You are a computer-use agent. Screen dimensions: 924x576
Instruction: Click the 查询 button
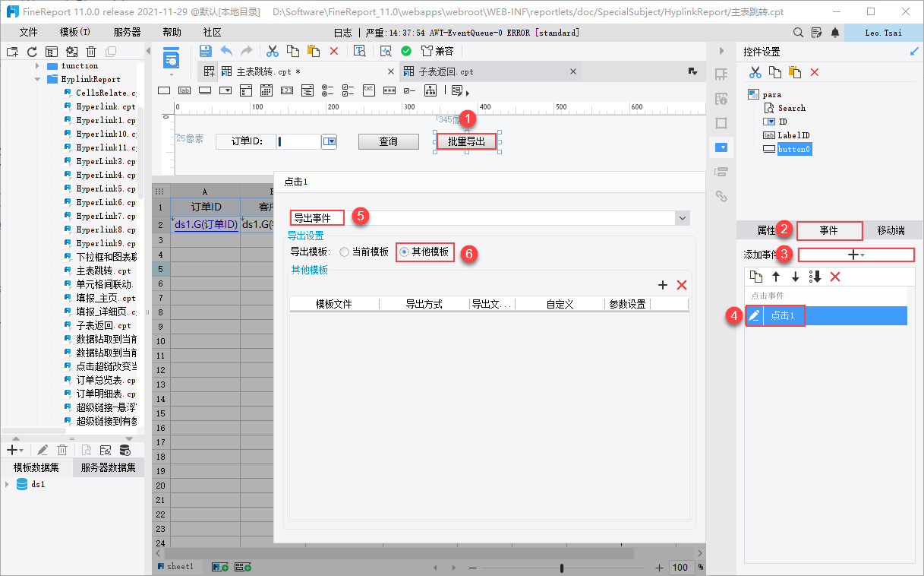click(389, 141)
